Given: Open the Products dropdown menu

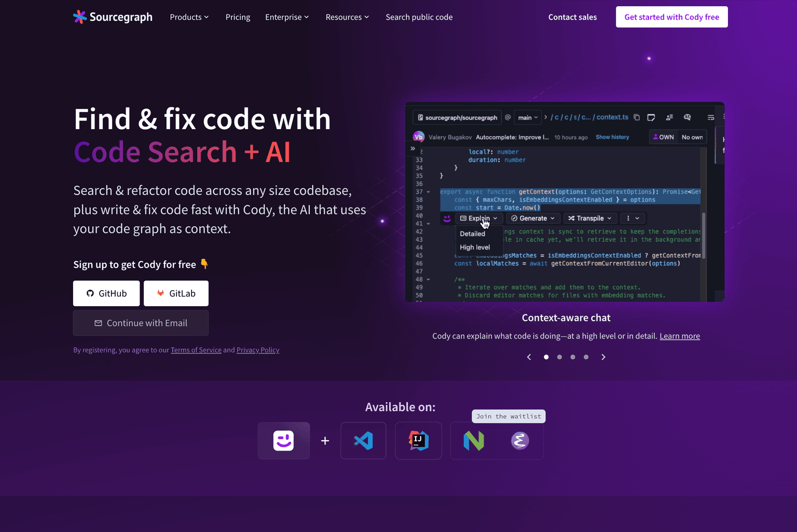Looking at the screenshot, I should click(189, 17).
